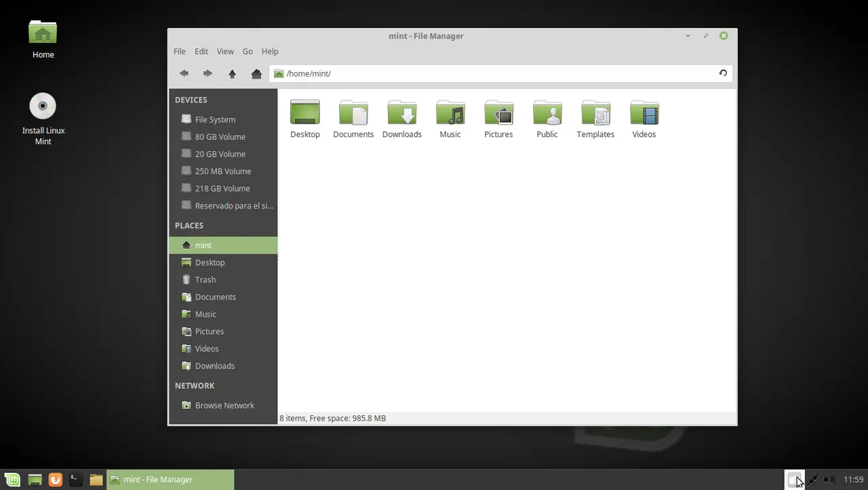Select the Public folder icon in the file pane
868x490 pixels.
[x=547, y=113]
